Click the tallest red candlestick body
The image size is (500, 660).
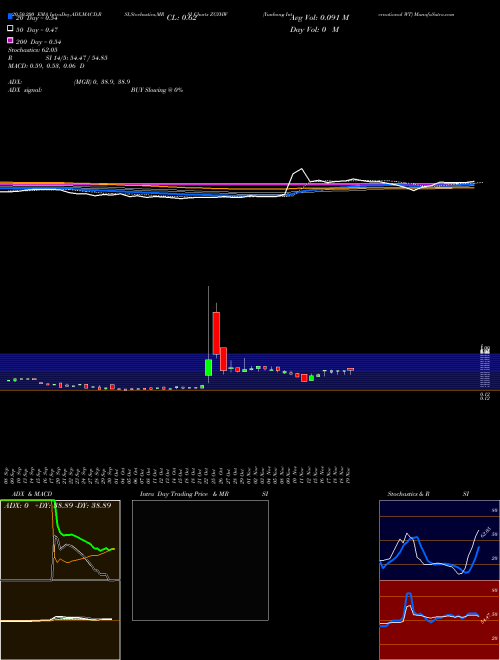216,333
